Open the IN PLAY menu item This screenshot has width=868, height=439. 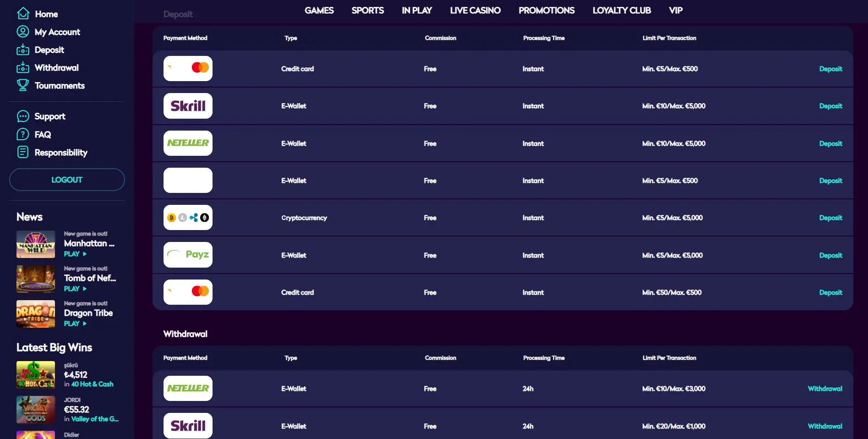point(417,10)
